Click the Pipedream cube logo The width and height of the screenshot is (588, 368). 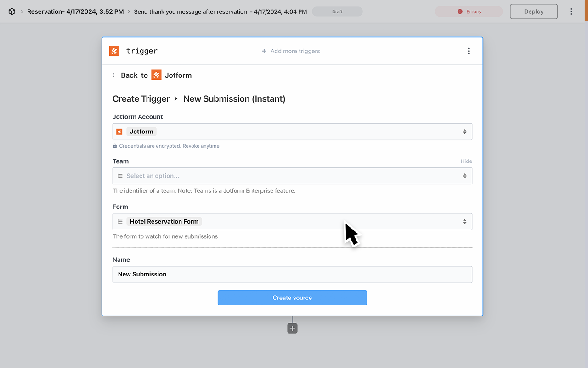(11, 11)
